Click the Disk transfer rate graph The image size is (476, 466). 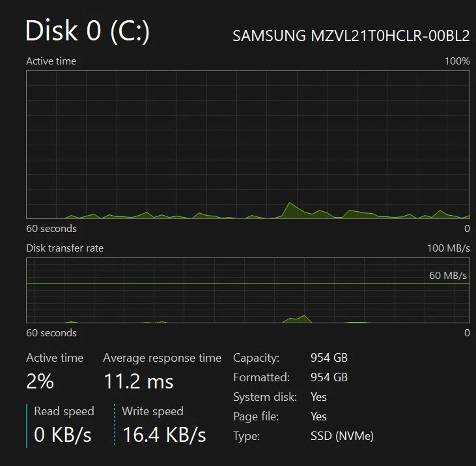[247, 290]
